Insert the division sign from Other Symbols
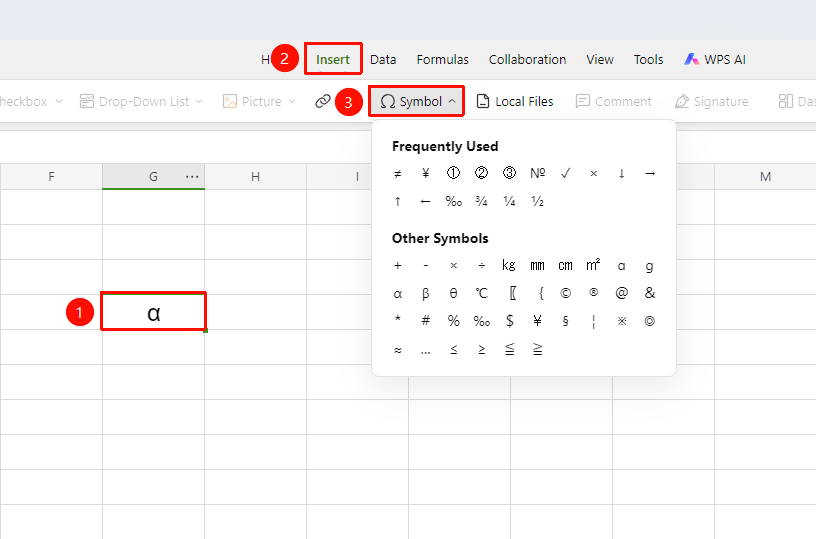The width and height of the screenshot is (816, 539). (x=481, y=266)
